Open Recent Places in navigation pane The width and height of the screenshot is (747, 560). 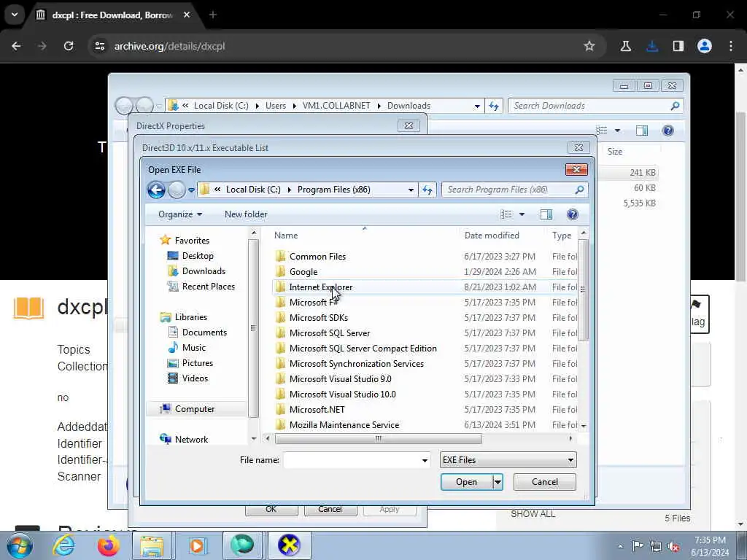(x=208, y=286)
